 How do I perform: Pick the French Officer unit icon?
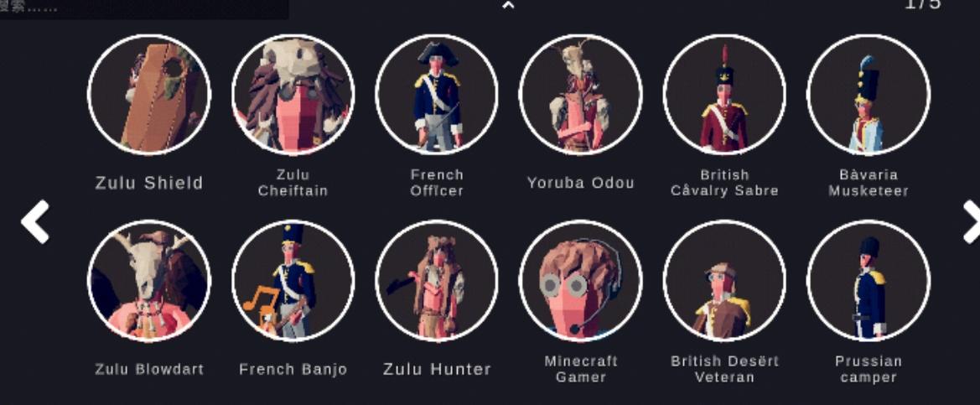[x=437, y=95]
